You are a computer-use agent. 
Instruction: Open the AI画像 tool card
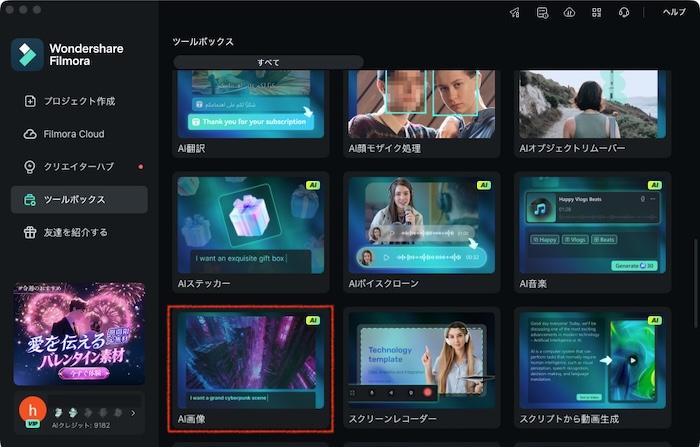(x=250, y=368)
